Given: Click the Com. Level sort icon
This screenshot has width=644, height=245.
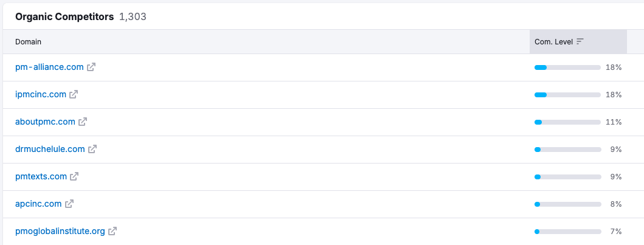Looking at the screenshot, I should pyautogui.click(x=580, y=41).
